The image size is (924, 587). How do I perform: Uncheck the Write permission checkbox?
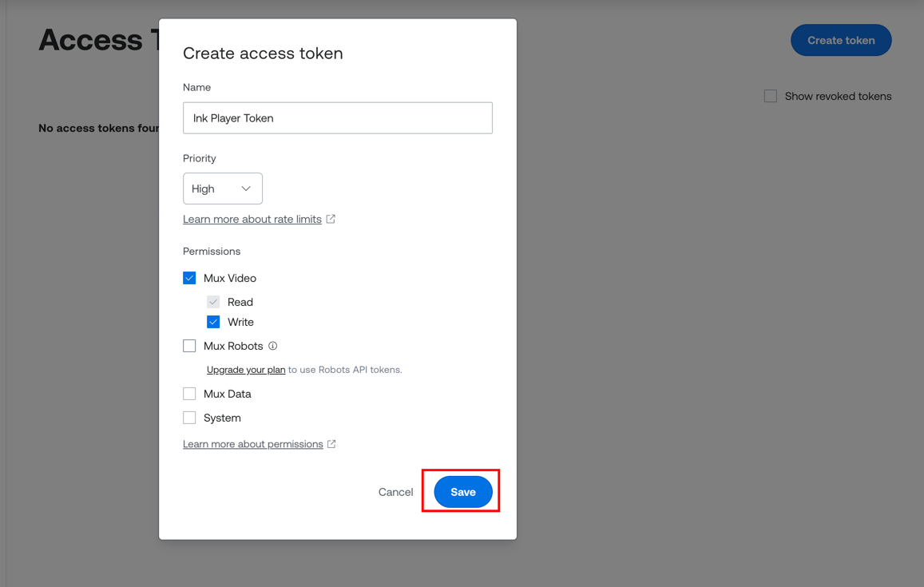point(213,322)
